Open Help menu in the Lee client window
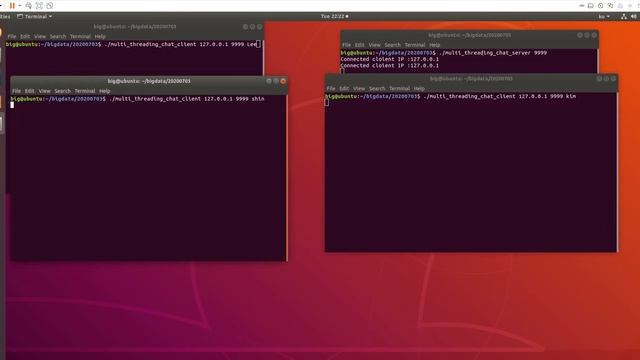The width and height of the screenshot is (640, 360). (100, 36)
